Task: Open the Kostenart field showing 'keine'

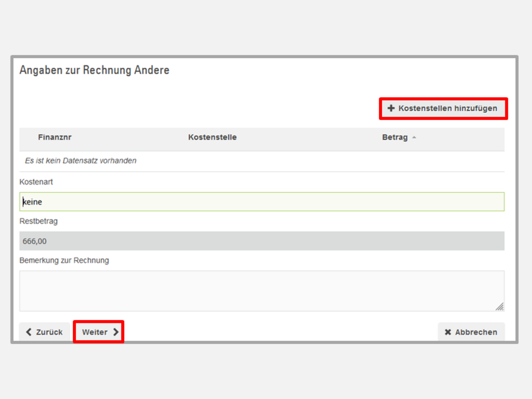Action: (x=261, y=202)
